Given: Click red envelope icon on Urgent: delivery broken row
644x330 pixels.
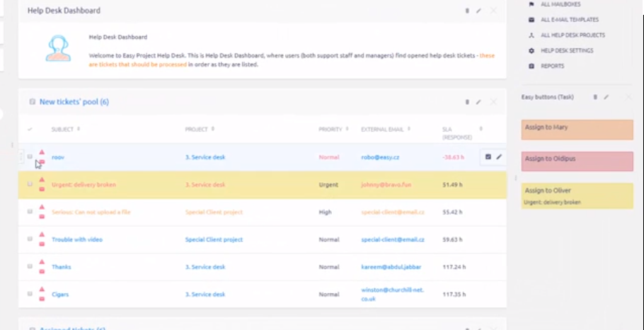Looking at the screenshot, I should coord(42,189).
